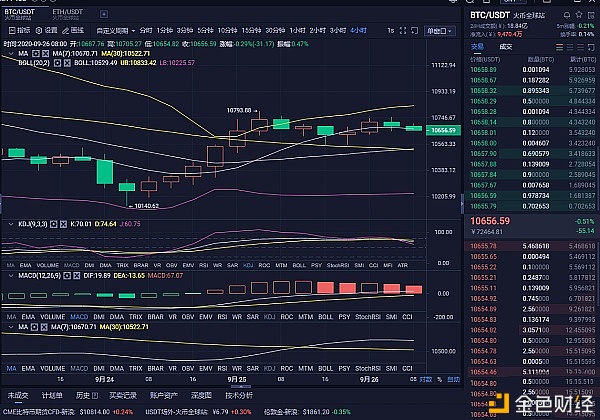Screen dimensions: 600x420
Task: Open the 计划单 planned orders tab
Action: (x=52, y=396)
